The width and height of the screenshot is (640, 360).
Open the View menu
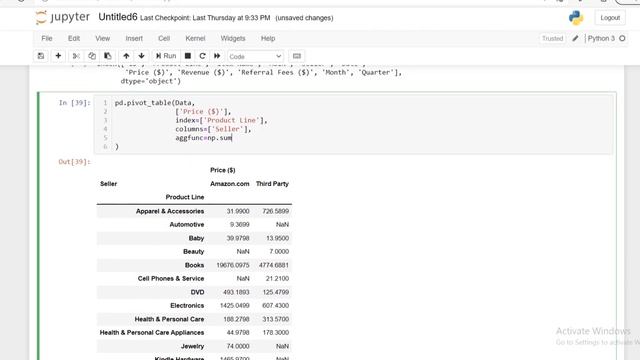(x=102, y=38)
